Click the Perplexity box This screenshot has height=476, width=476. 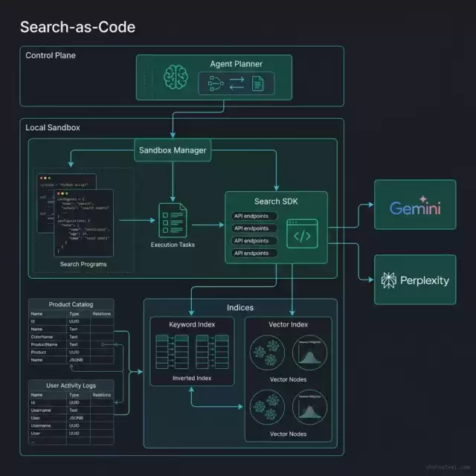(415, 280)
